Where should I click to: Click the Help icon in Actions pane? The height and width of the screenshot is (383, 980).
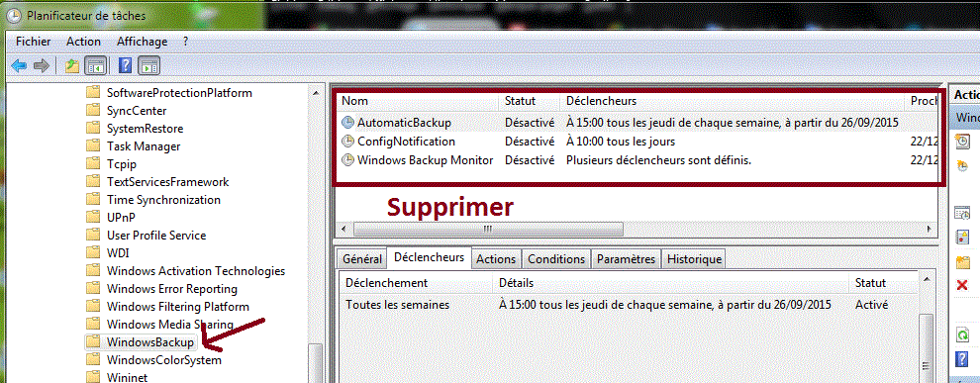[963, 359]
